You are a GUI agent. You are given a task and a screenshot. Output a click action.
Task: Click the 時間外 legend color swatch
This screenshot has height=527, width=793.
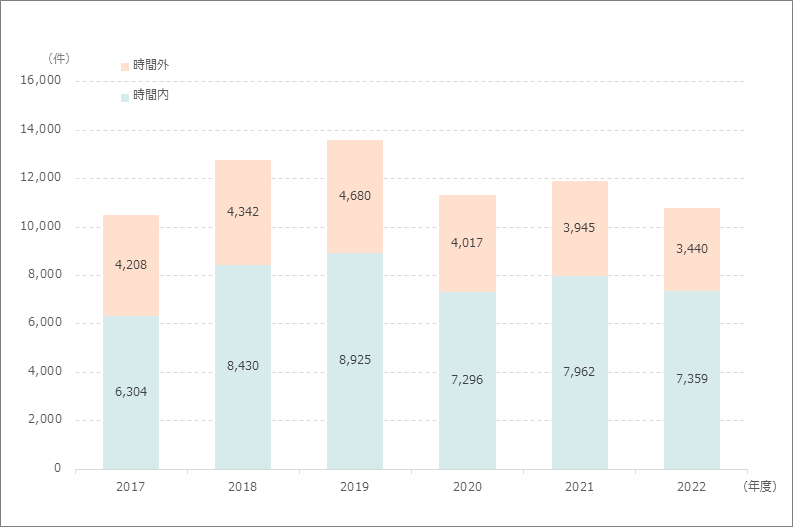pos(125,67)
